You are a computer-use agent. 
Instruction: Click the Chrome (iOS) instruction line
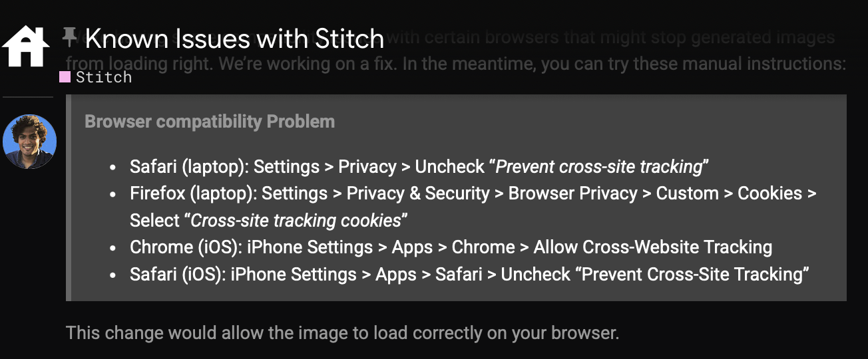[451, 247]
